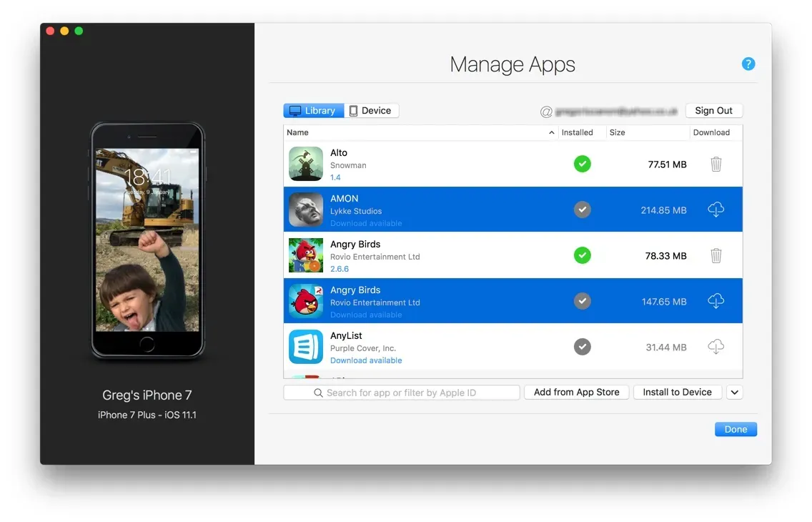Switch to the Device tab

coord(371,111)
